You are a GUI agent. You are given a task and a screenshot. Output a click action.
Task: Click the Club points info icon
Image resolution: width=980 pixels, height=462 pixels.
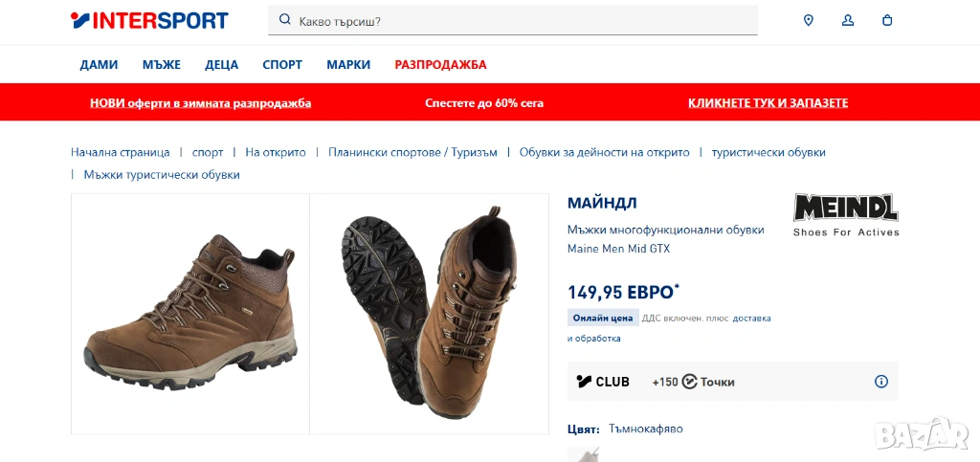coord(881,382)
